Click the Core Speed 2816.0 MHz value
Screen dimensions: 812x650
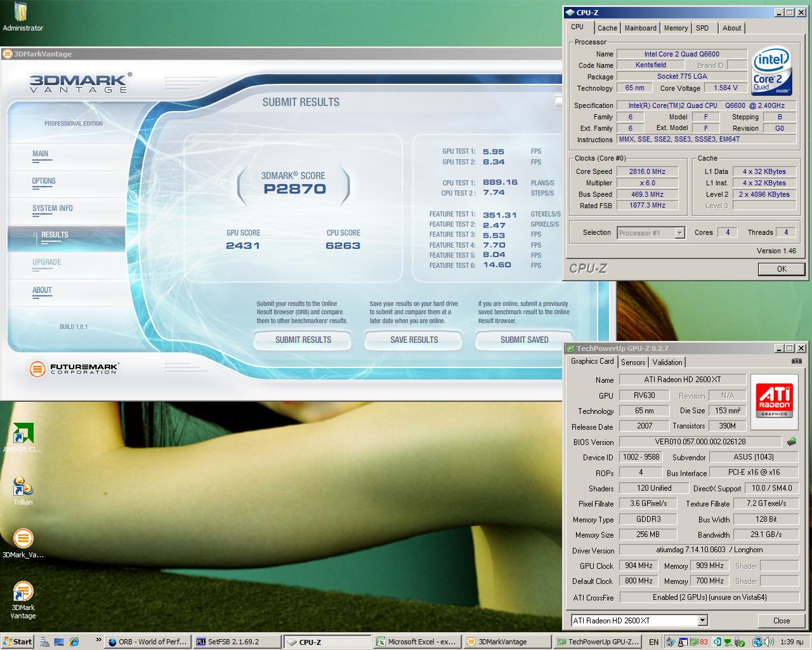648,171
